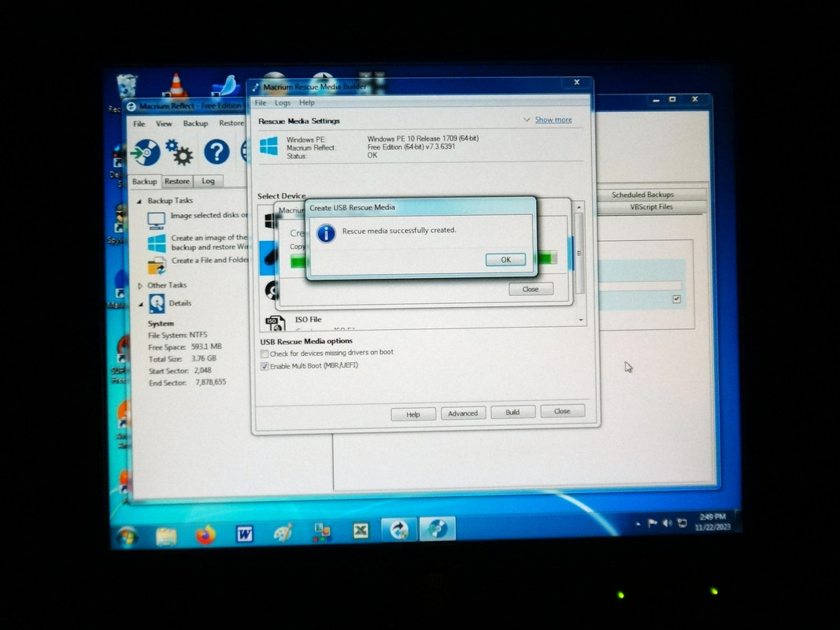Viewport: 840px width, 630px height.
Task: Click the Build button in Rescue Media Builder
Action: point(513,412)
